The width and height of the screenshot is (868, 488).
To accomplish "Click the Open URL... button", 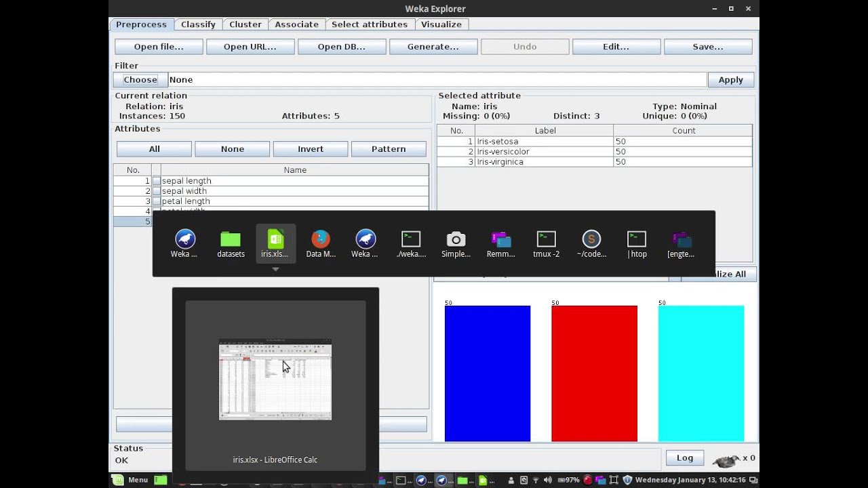I will point(250,47).
